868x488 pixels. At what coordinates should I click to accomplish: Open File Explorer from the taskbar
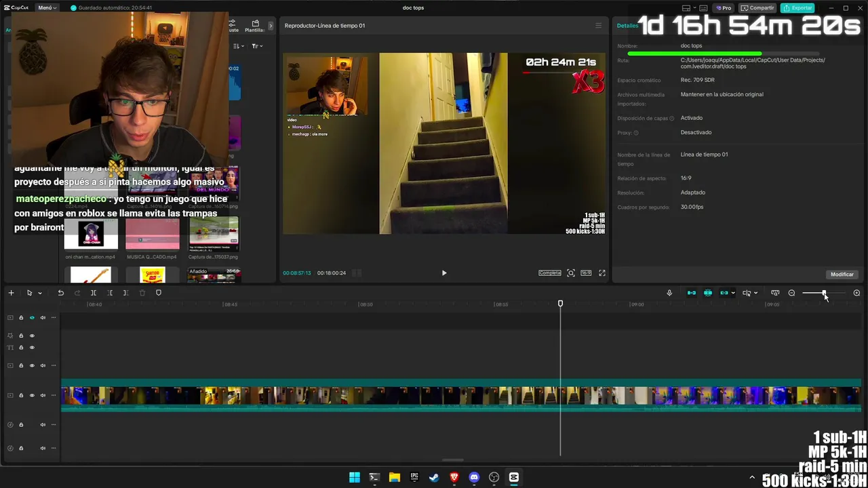tap(394, 477)
